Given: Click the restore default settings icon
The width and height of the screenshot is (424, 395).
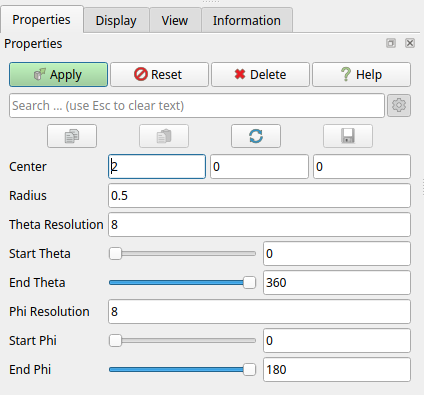Looking at the screenshot, I should point(256,136).
